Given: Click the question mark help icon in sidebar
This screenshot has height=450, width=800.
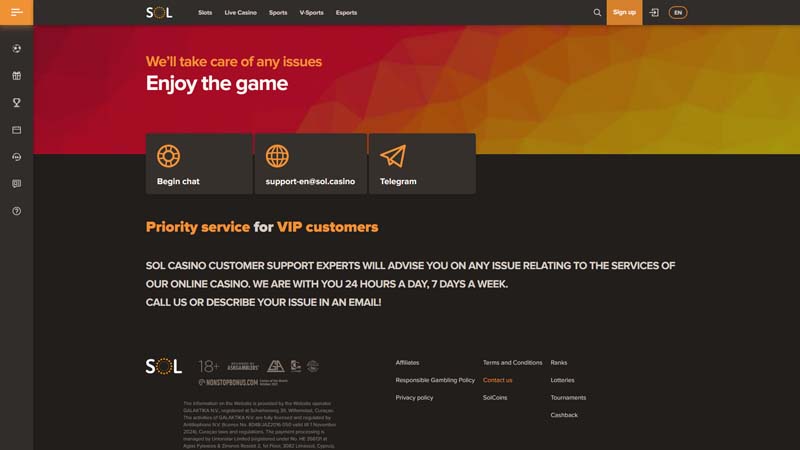Looking at the screenshot, I should 16,211.
